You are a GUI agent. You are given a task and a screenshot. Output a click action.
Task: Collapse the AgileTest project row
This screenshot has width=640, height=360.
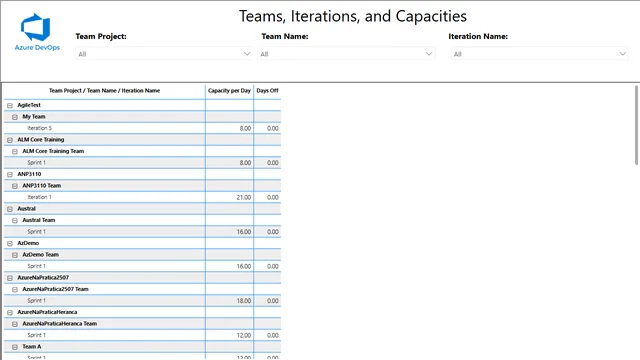pyautogui.click(x=10, y=105)
